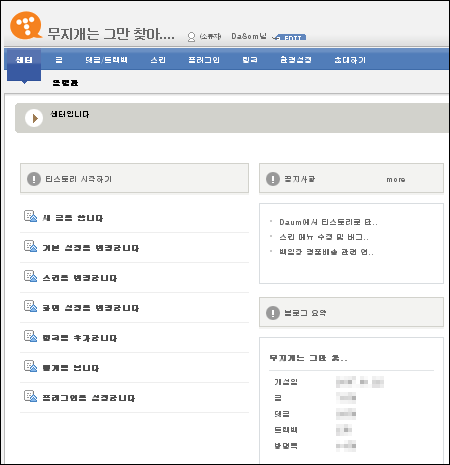450x465 pixels.
Task: Click icon beside 화면 설정을 변경합니다
Action: (30, 306)
